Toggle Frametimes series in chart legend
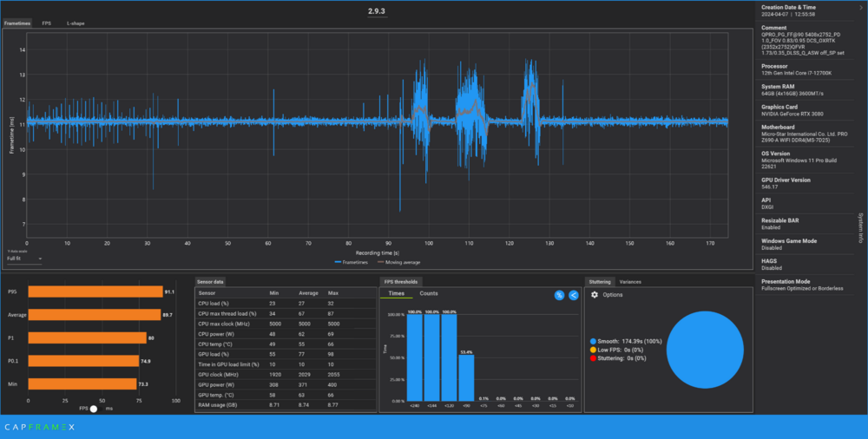Image resolution: width=868 pixels, height=439 pixels. pyautogui.click(x=350, y=260)
